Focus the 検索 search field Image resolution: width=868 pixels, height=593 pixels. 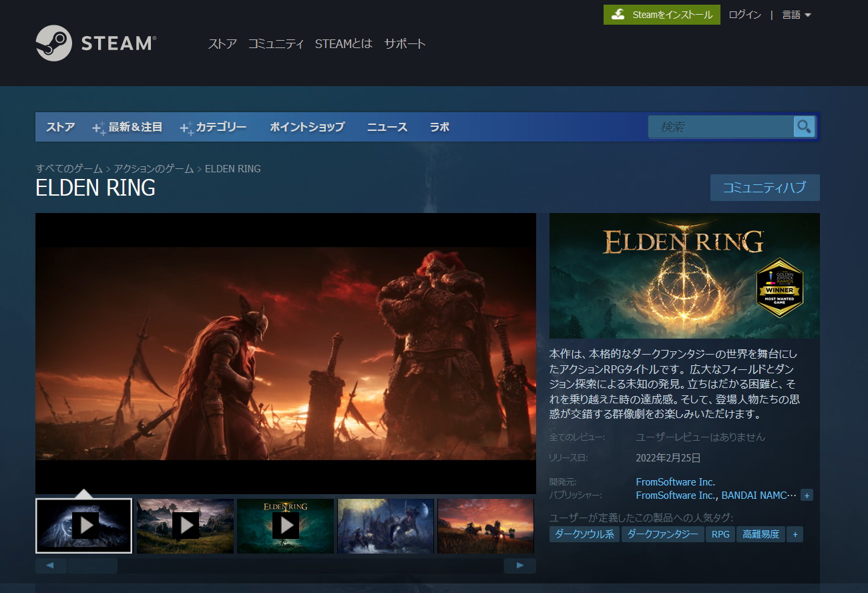click(721, 127)
